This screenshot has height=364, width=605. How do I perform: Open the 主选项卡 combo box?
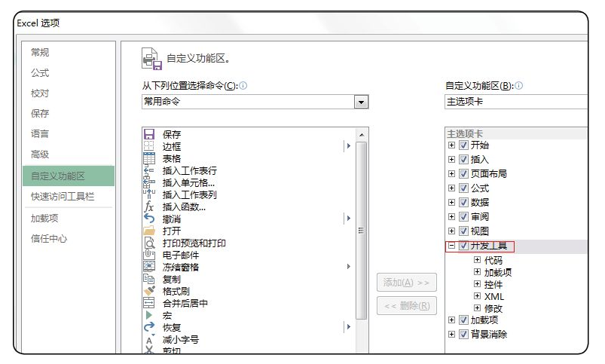tap(516, 102)
